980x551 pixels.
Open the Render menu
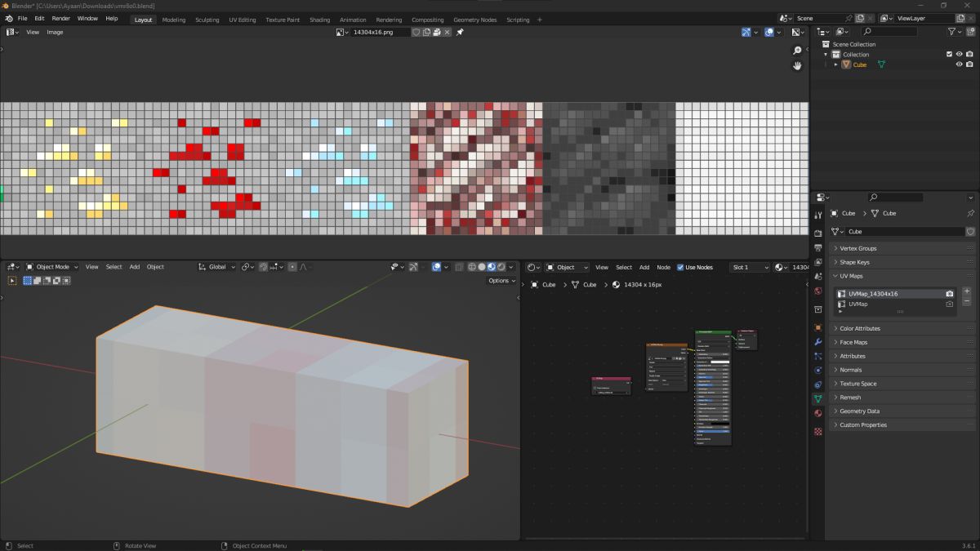coord(61,18)
